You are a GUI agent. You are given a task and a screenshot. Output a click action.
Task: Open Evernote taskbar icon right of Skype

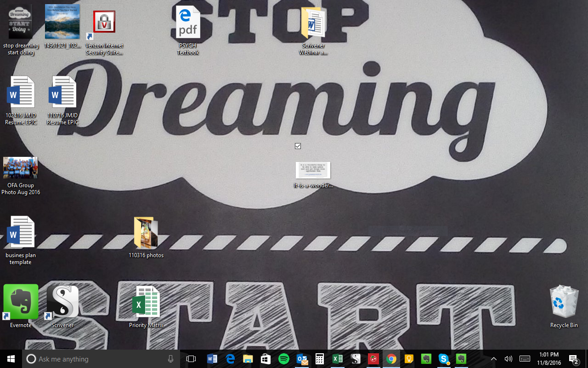[461, 359]
